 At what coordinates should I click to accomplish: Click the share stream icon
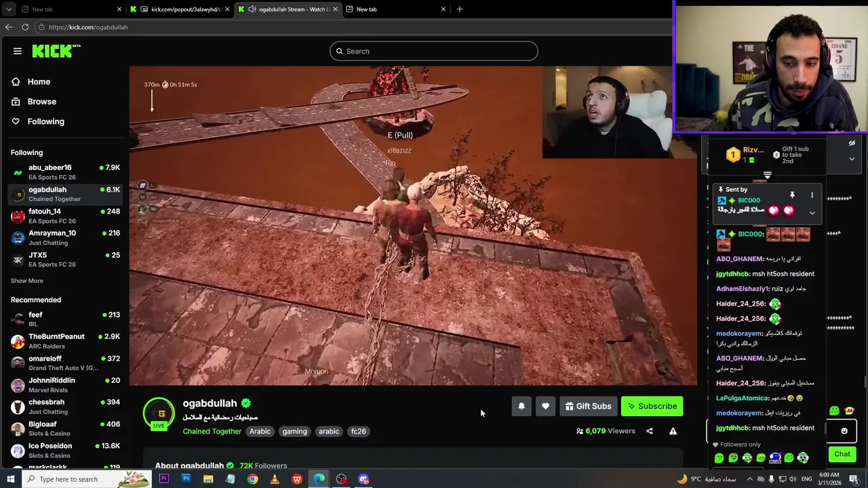pyautogui.click(x=650, y=431)
